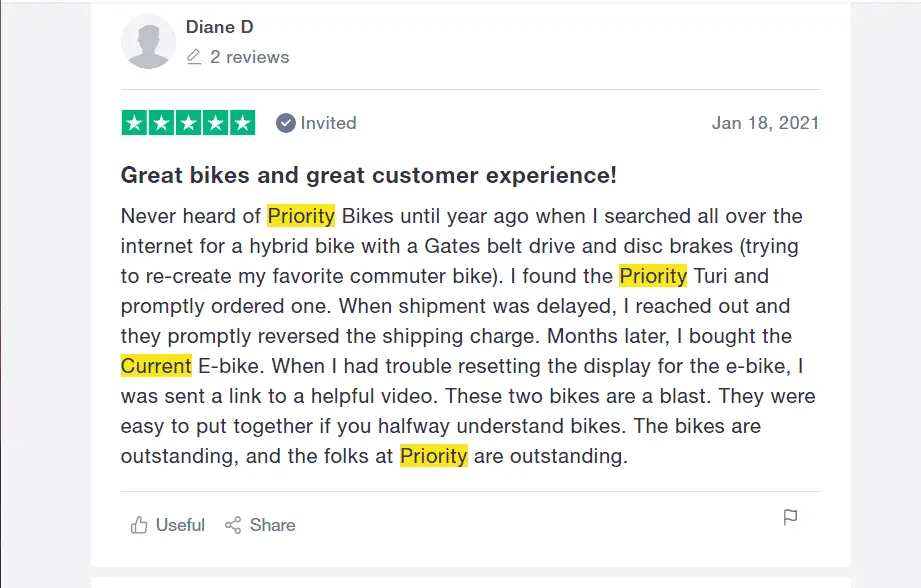The height and width of the screenshot is (588, 921).
Task: Click the pencil icon beside 2 reviews
Action: pyautogui.click(x=194, y=57)
